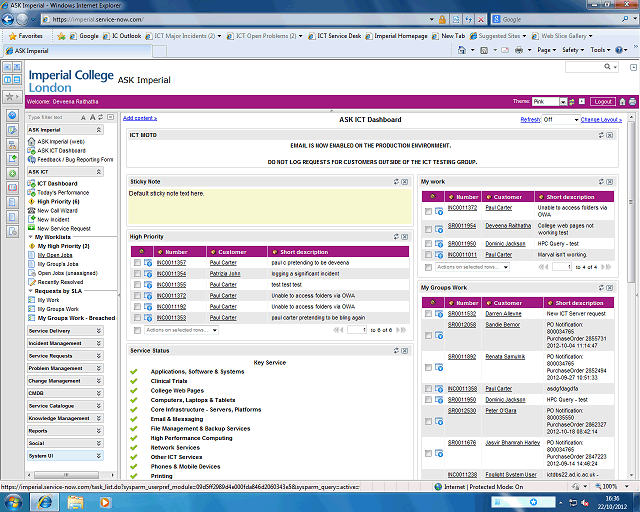Screen dimensions: 640x512
Task: Open ICT Service Desk favorites bar link
Action: (338, 35)
